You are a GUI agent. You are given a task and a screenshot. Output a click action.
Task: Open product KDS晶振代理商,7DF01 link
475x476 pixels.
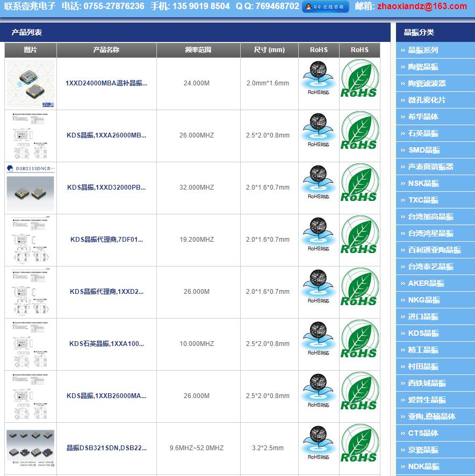[x=106, y=240]
